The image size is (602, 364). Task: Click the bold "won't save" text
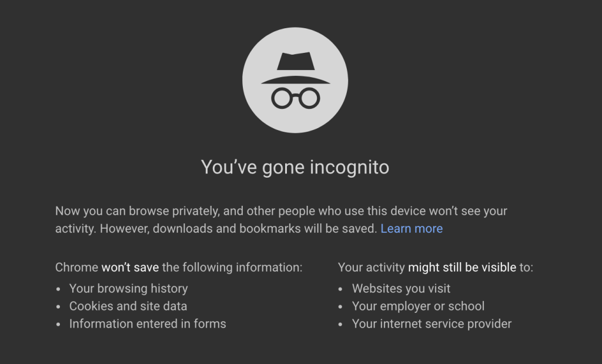click(130, 268)
